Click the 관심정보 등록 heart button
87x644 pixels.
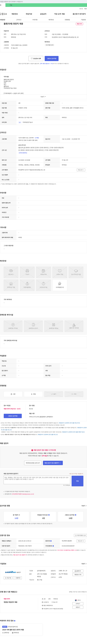pos(36,59)
